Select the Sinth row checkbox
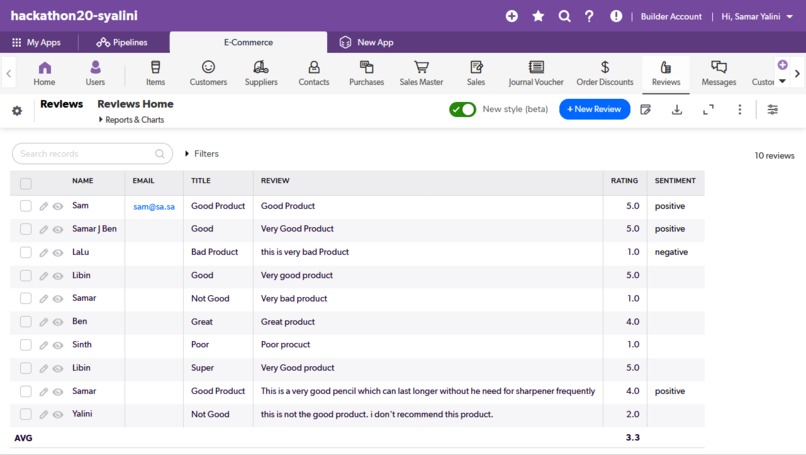Image resolution: width=806 pixels, height=455 pixels. (x=26, y=344)
